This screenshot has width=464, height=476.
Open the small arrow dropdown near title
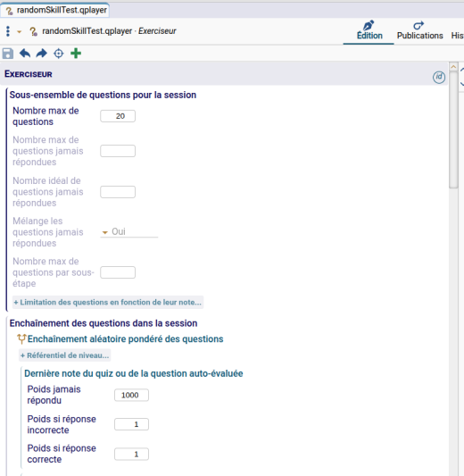tap(19, 31)
